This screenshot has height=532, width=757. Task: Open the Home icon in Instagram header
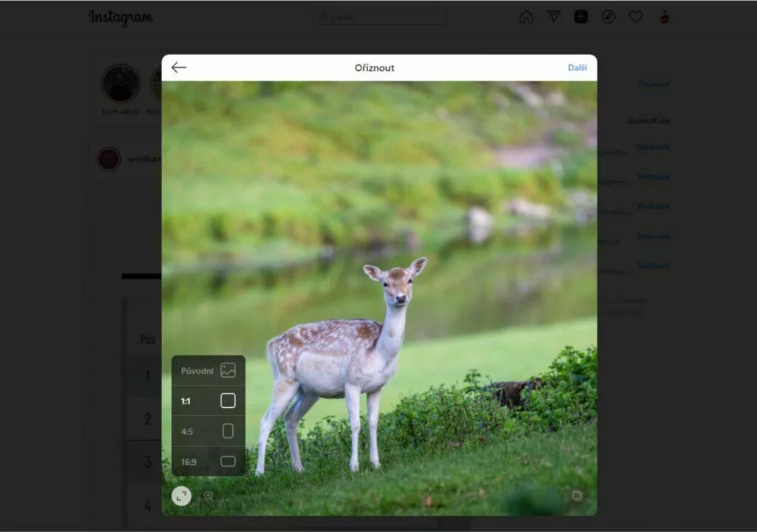(526, 18)
